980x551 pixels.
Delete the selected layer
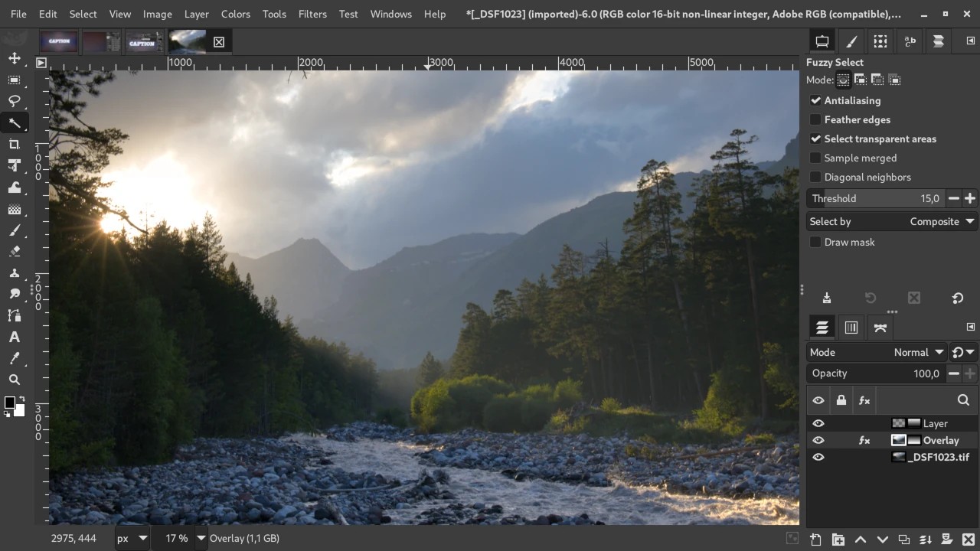(968, 540)
